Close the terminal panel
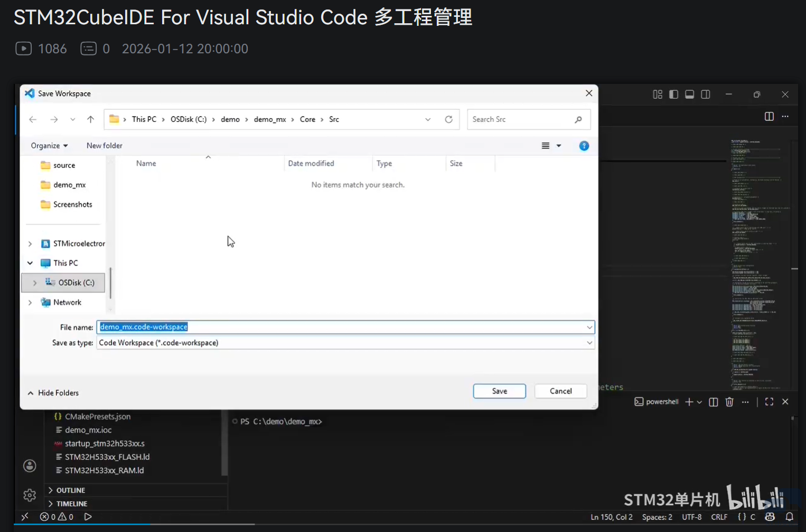The image size is (806, 532). (785, 402)
